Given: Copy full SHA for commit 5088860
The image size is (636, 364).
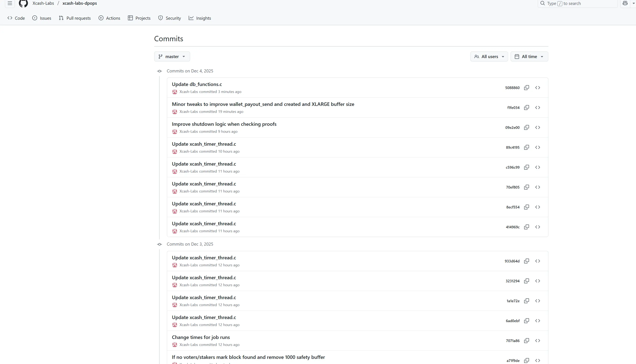Looking at the screenshot, I should pos(526,87).
